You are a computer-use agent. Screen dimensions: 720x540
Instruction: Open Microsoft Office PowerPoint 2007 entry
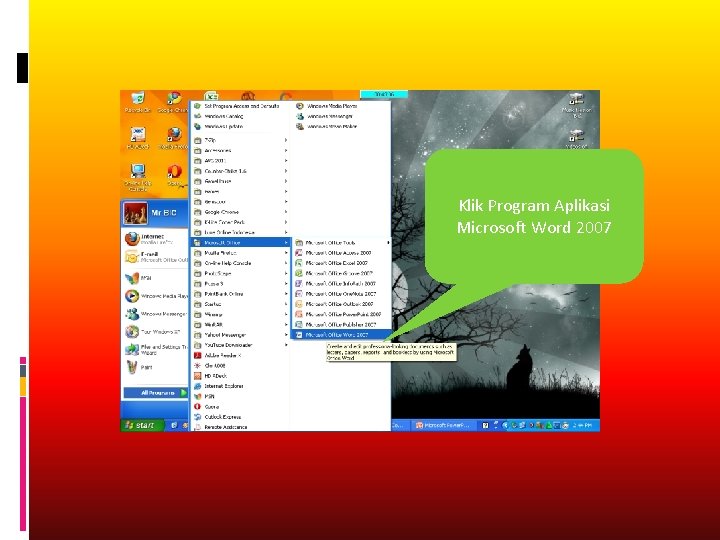[341, 314]
